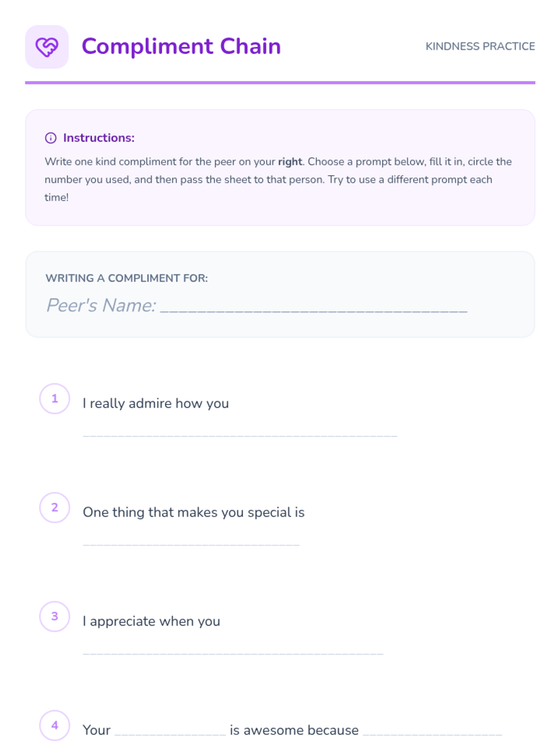Click the "Writing a compliment for" label
This screenshot has height=747, width=560.
click(126, 278)
